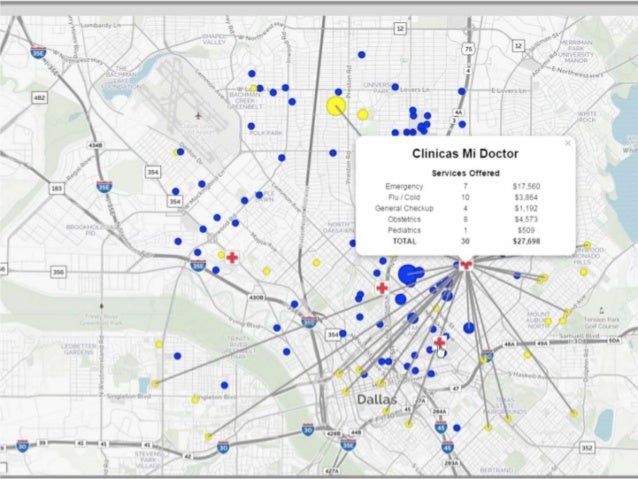Click the route 183 shield

click(57, 188)
